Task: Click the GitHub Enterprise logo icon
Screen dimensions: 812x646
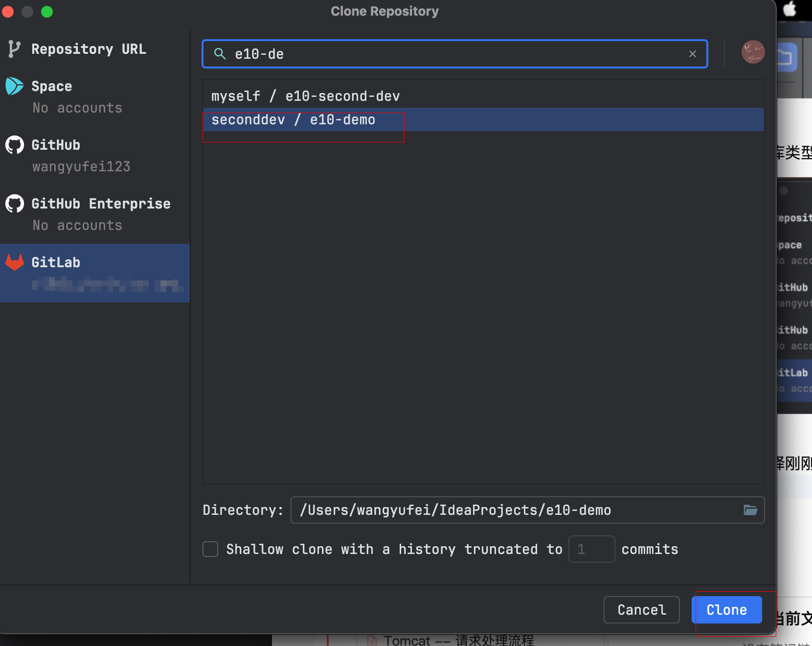Action: pos(14,204)
